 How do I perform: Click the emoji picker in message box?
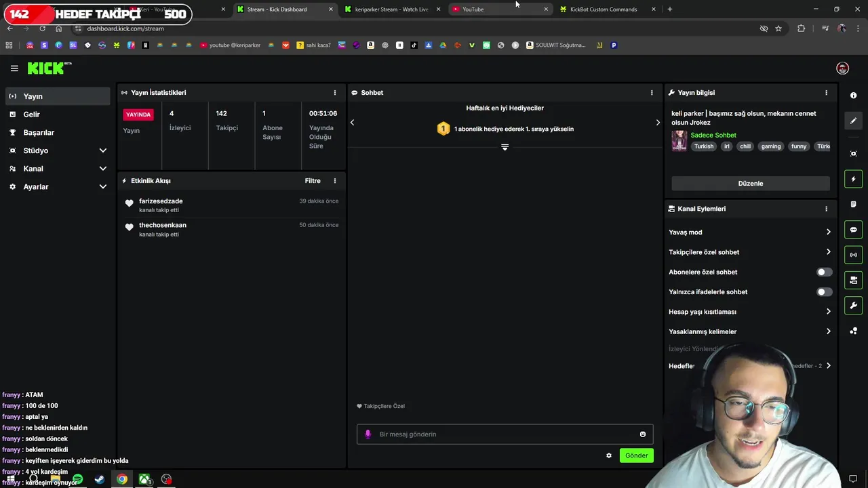pyautogui.click(x=643, y=434)
